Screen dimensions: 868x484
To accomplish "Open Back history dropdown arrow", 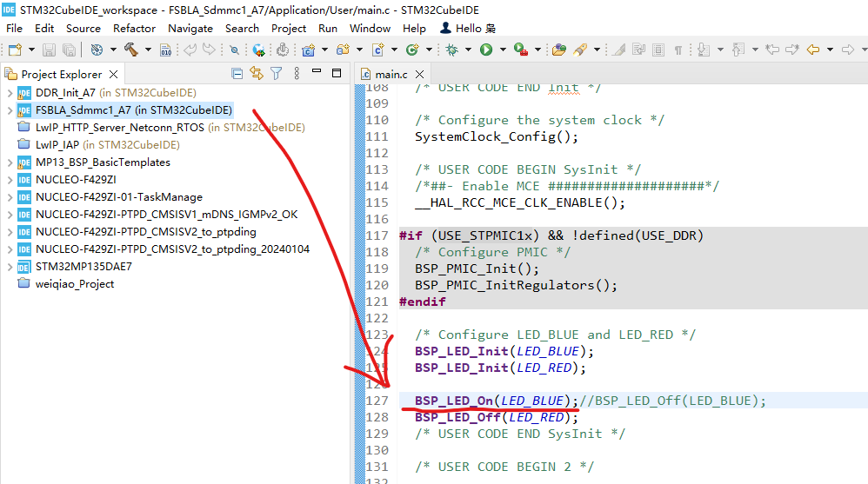I will pos(830,50).
